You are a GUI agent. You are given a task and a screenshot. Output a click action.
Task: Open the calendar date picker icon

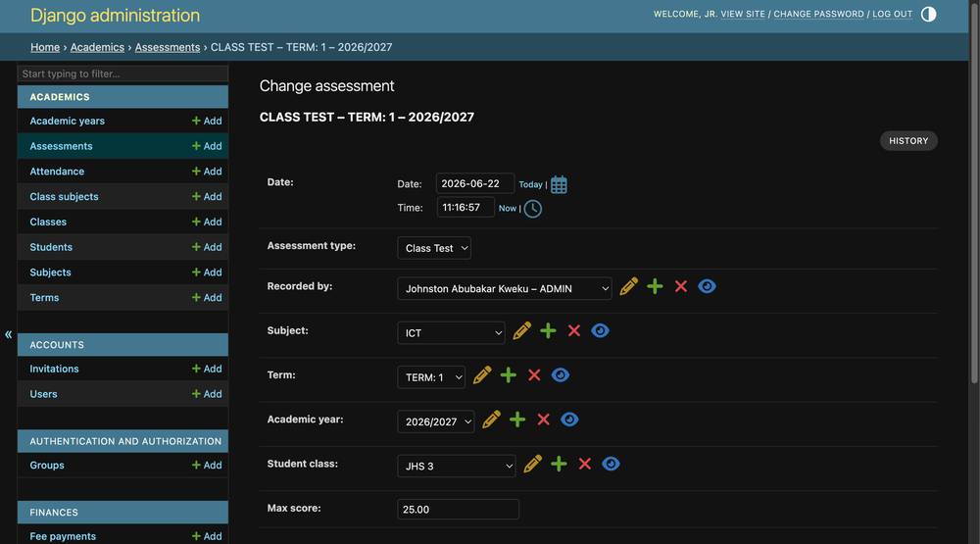(x=559, y=184)
